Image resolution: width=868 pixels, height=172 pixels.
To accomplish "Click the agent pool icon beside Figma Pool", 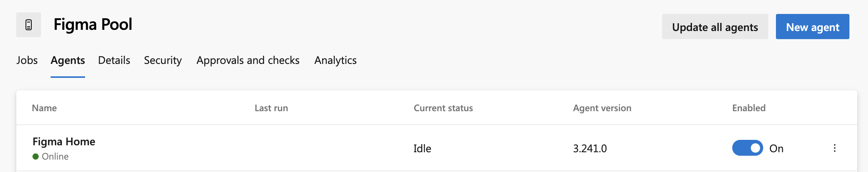I will tap(29, 25).
